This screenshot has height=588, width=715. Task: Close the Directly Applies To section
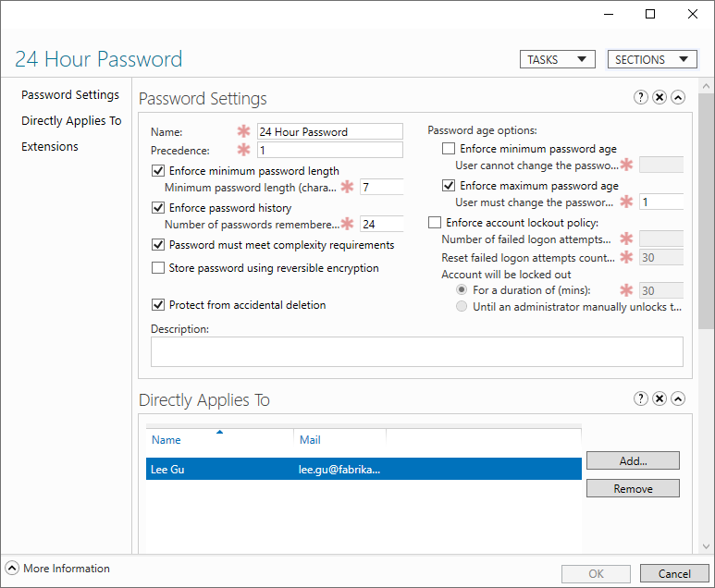pyautogui.click(x=660, y=398)
